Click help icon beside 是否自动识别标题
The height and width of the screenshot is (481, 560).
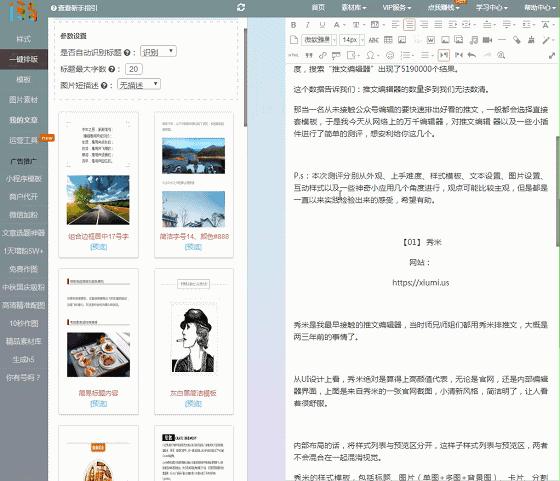[x=127, y=52]
